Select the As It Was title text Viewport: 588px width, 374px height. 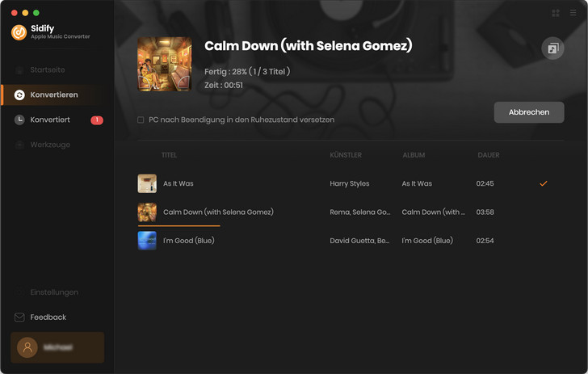tap(178, 183)
